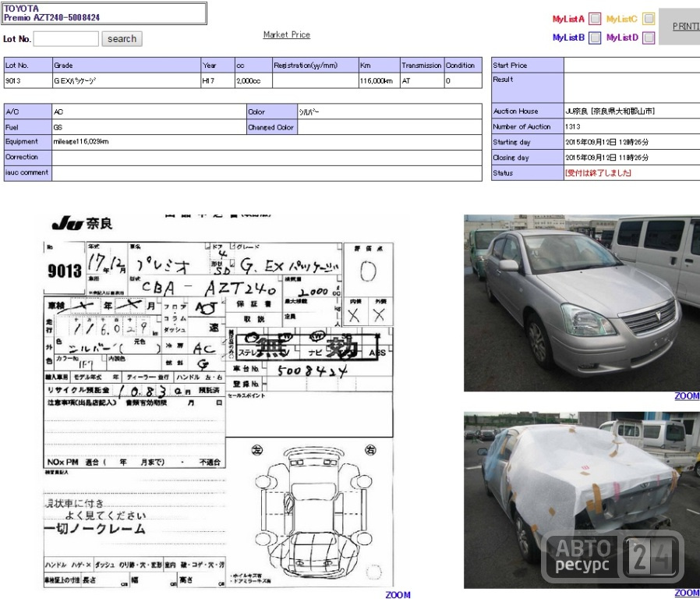Tick the MyListB checkbox
The width and height of the screenshot is (700, 599).
pyautogui.click(x=595, y=38)
